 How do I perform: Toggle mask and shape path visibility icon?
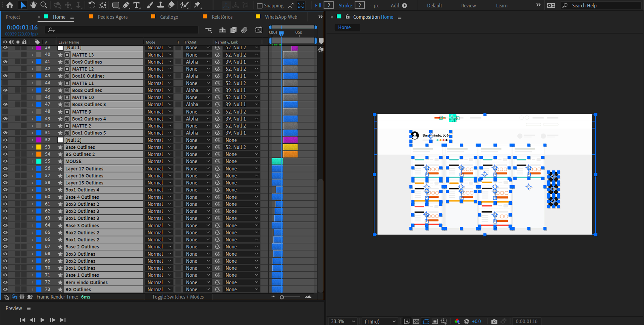426,321
